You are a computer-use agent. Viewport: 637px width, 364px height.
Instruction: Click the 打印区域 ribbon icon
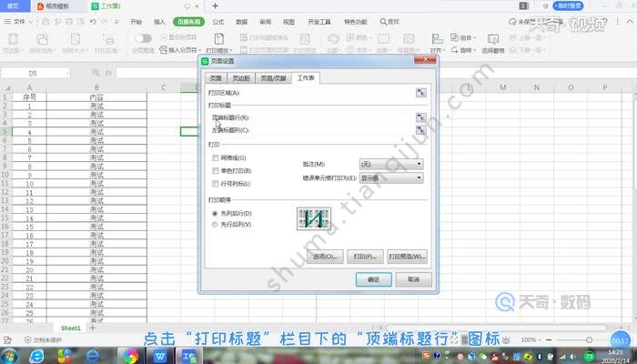(x=108, y=39)
